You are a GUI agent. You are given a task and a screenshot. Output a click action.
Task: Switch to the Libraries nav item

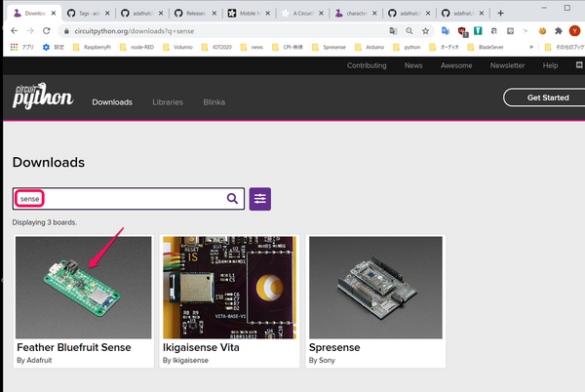(x=168, y=101)
